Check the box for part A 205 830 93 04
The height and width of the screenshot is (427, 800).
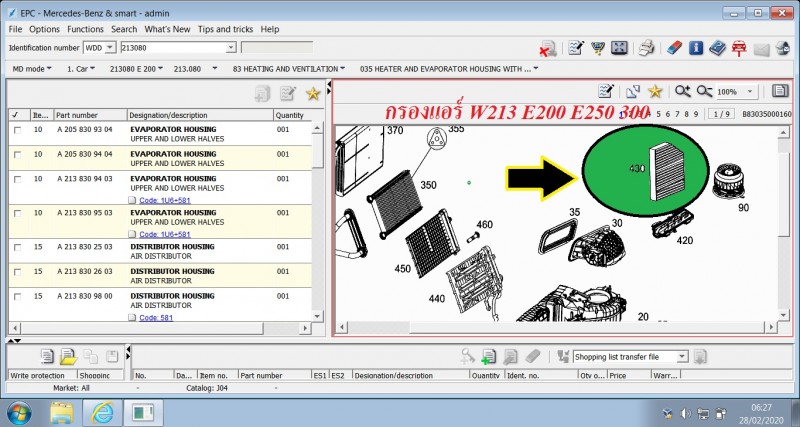pos(18,130)
